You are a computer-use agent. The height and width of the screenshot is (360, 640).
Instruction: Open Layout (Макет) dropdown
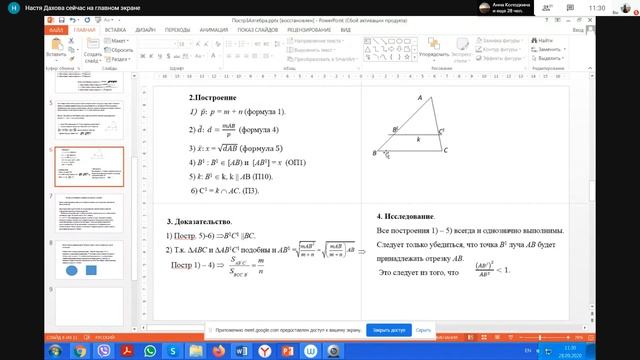pos(117,41)
